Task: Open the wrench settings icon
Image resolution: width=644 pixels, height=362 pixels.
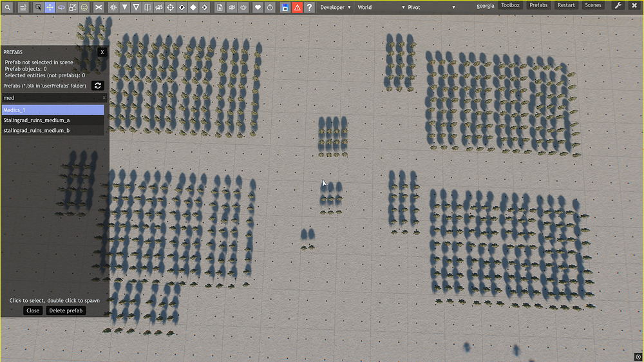Action: (x=618, y=6)
